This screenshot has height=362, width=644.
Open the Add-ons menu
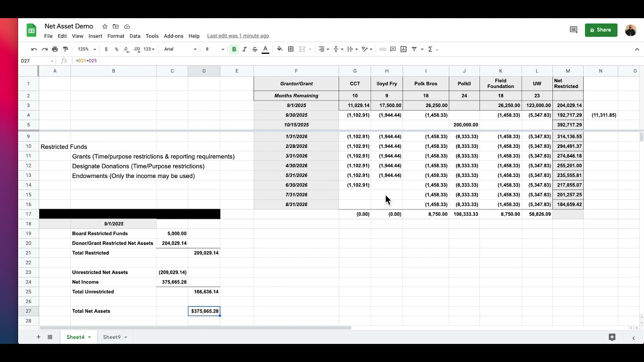(x=174, y=36)
